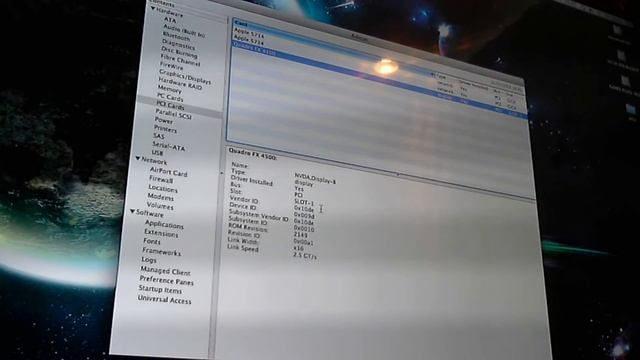Open Graphics/Displays section
The width and height of the screenshot is (640, 360).
[185, 77]
